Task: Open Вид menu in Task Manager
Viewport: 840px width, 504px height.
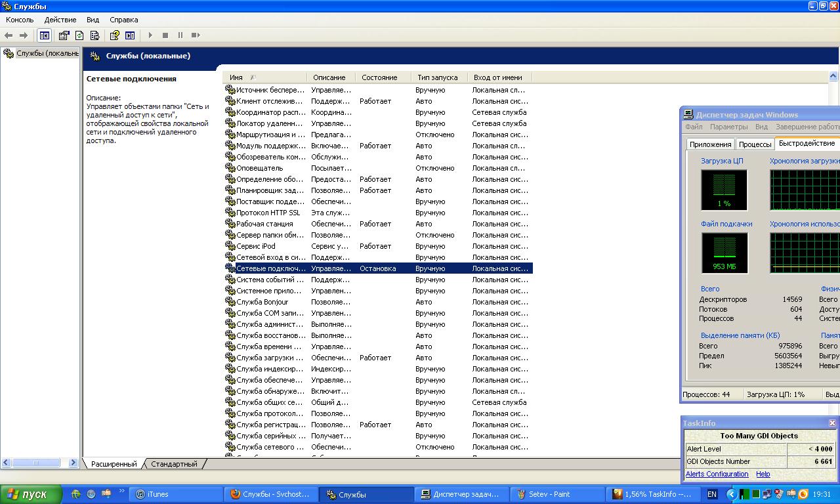Action: (x=761, y=127)
